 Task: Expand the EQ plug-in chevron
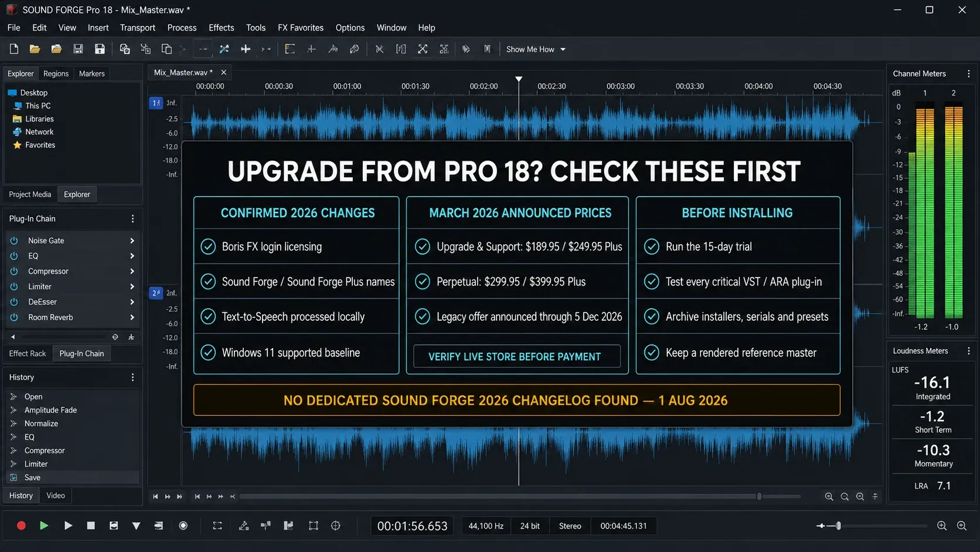[132, 256]
